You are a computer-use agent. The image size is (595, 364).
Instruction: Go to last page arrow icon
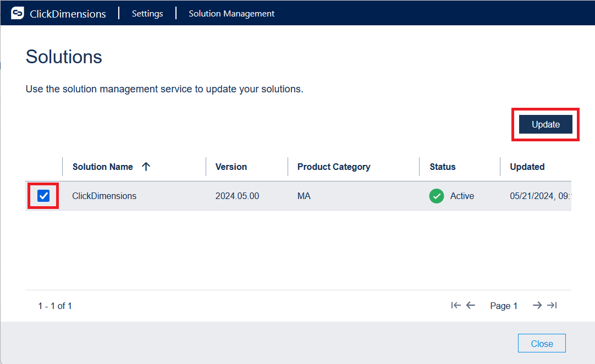(552, 305)
